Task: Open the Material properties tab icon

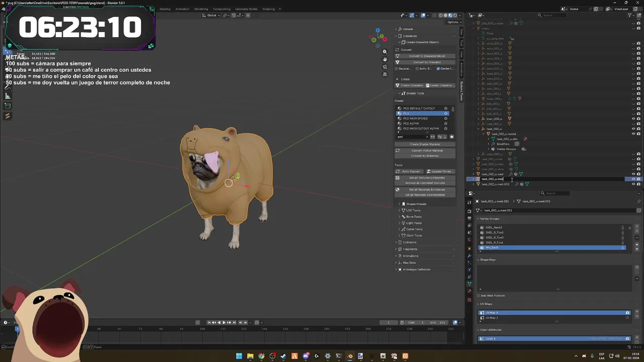Action: click(x=470, y=291)
